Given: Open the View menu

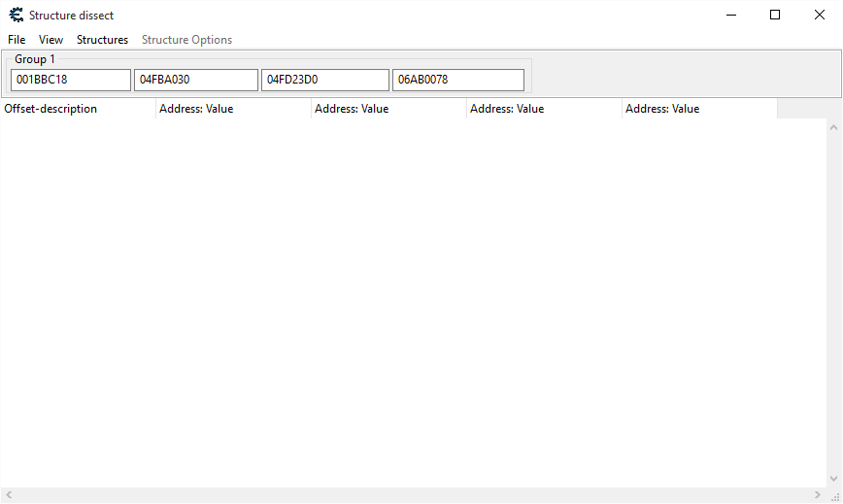Looking at the screenshot, I should click(51, 40).
